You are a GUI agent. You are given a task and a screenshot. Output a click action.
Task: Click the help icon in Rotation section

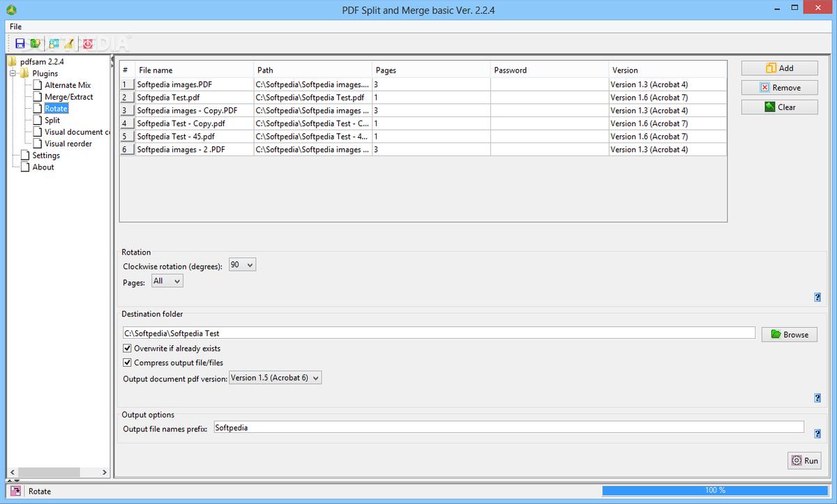[x=817, y=297]
